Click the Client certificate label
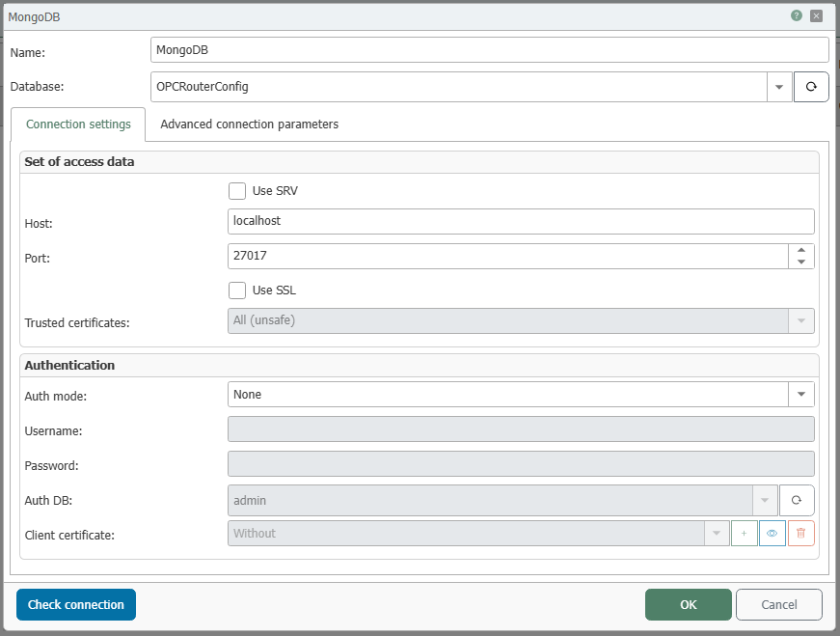 [69, 536]
